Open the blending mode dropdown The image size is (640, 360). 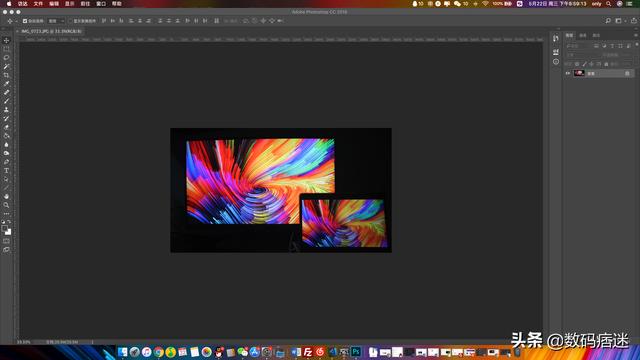pos(582,55)
